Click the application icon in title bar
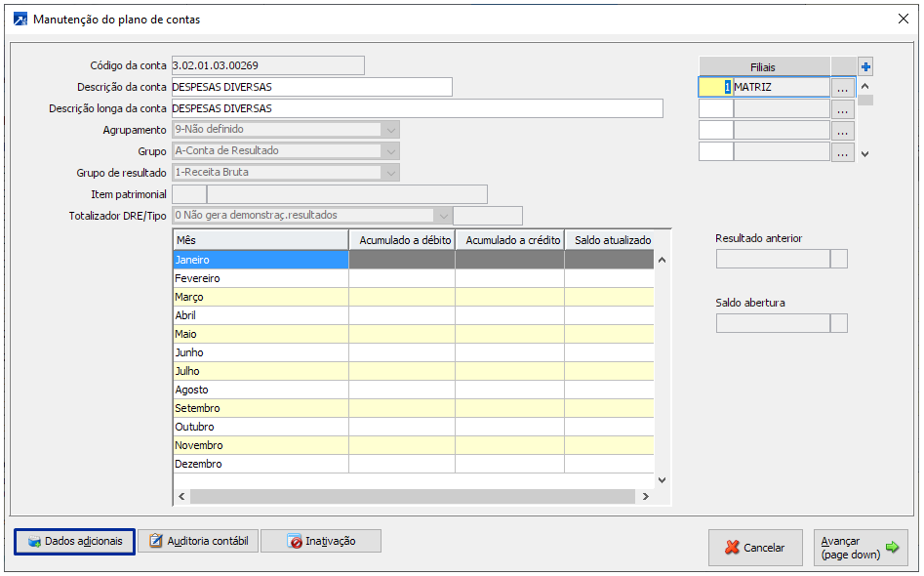The width and height of the screenshot is (924, 576). [20, 20]
